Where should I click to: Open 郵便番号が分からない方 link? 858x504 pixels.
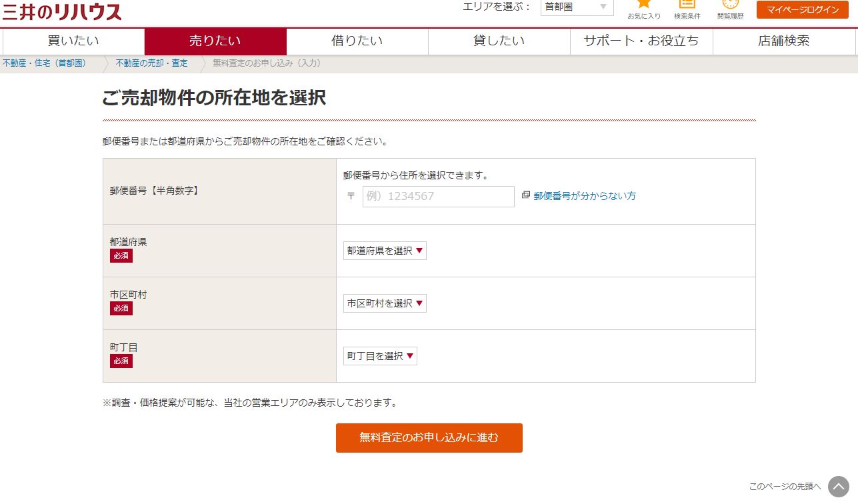pyautogui.click(x=585, y=196)
